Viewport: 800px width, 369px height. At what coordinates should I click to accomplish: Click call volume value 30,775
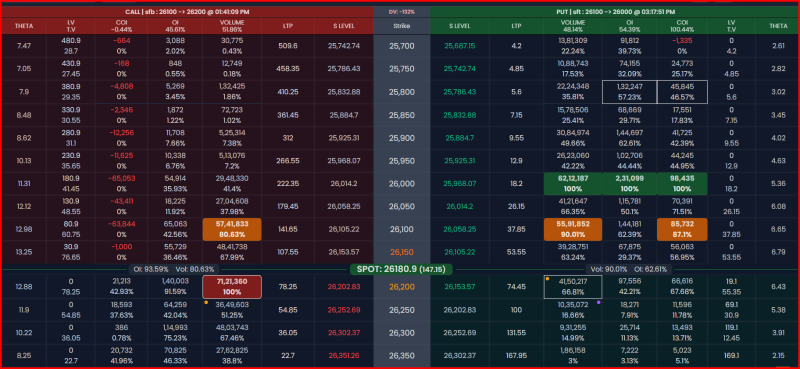[232, 40]
